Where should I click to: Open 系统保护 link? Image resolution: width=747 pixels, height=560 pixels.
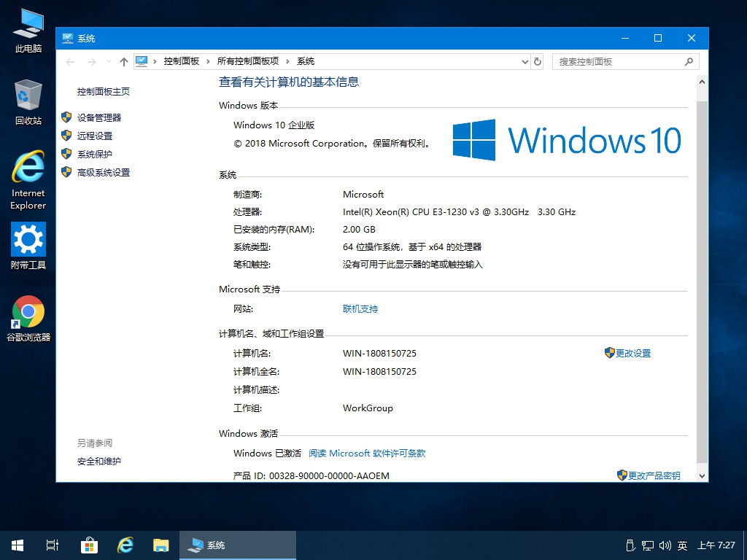(x=95, y=155)
